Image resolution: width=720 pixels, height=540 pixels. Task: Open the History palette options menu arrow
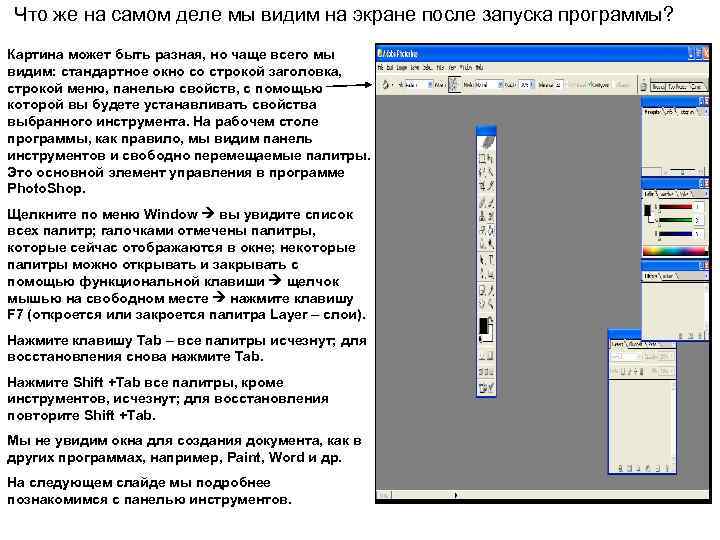pyautogui.click(x=706, y=276)
